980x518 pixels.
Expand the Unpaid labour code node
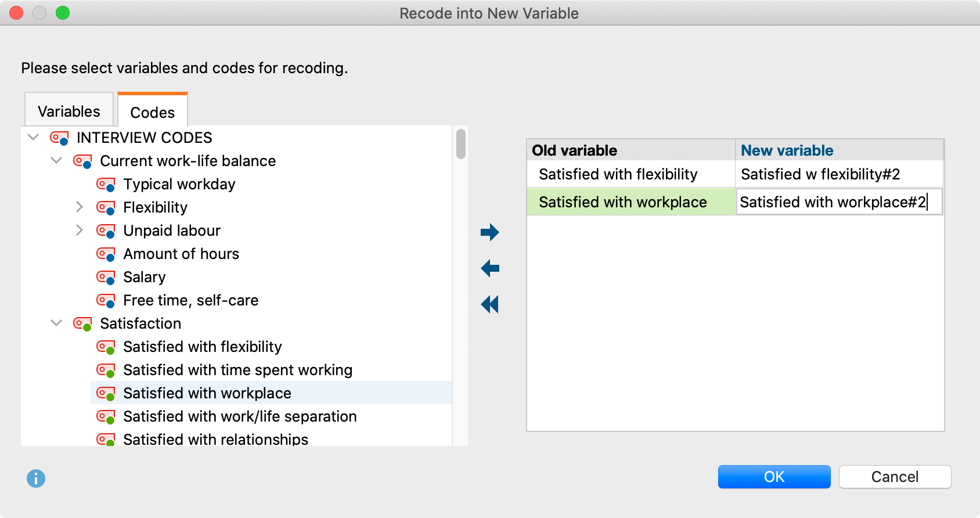point(80,230)
